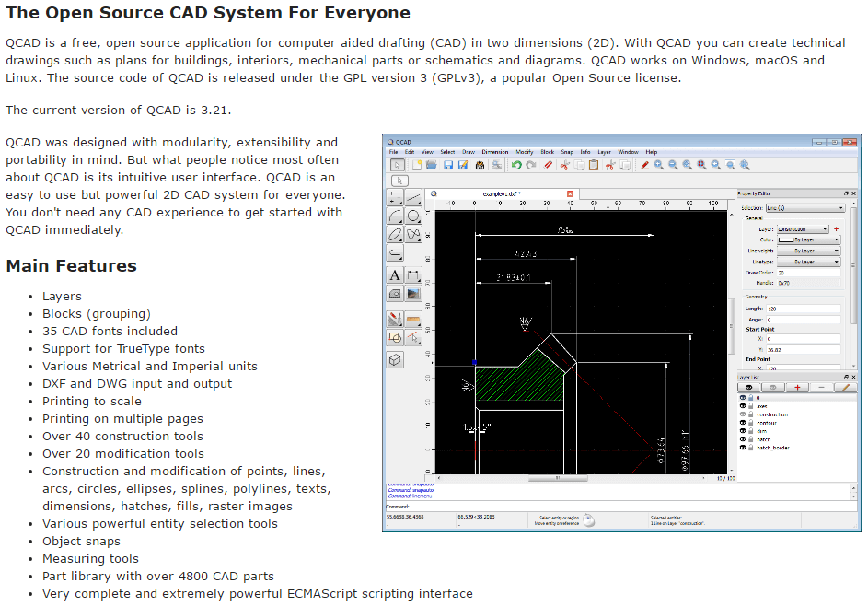Click the Undo arrow in QCAD toolbar
This screenshot has height=607, width=868.
point(516,165)
